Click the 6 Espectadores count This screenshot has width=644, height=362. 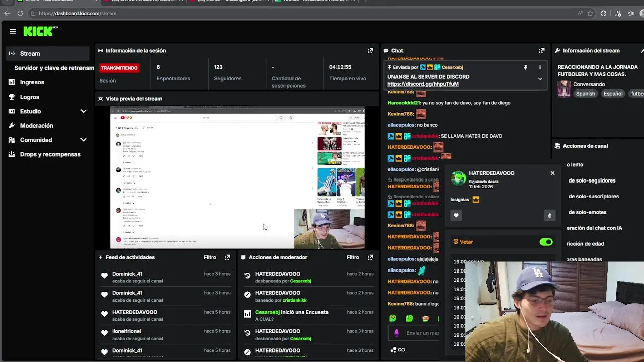point(158,67)
